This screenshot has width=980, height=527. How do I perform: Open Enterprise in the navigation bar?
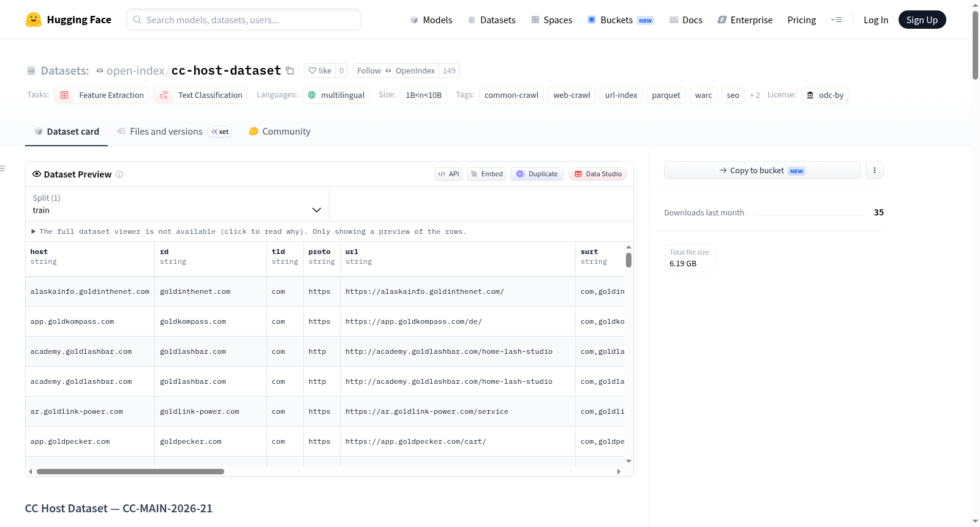click(x=745, y=20)
